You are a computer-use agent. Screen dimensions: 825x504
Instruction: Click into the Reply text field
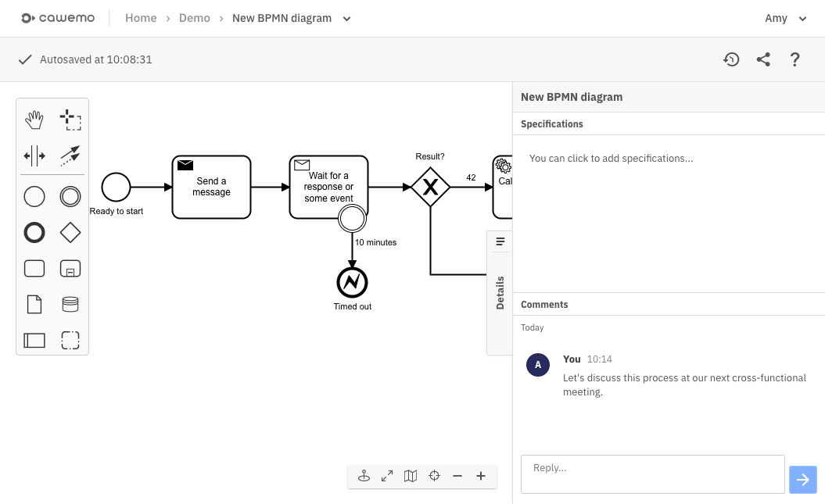[652, 474]
